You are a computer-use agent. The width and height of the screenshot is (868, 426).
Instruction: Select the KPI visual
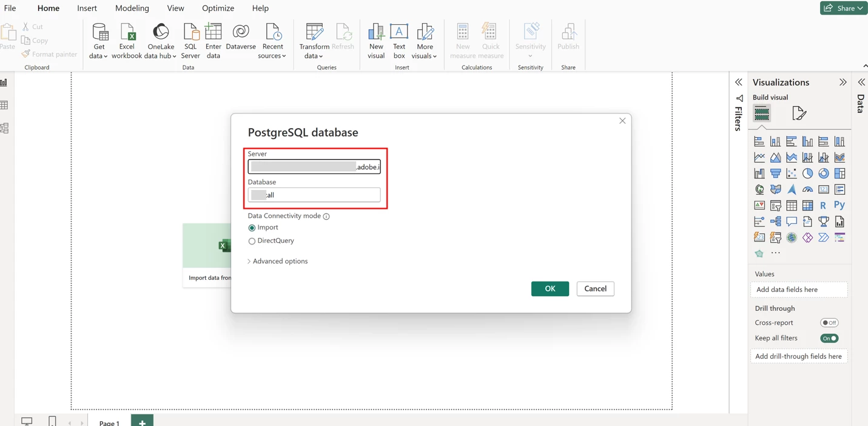[759, 206]
